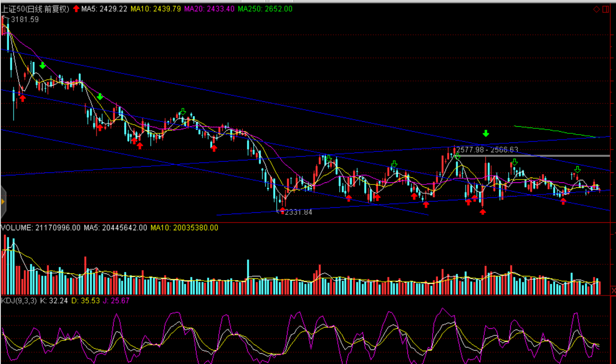
Task: Click the VOLUME indicator label
Action: [x=17, y=228]
